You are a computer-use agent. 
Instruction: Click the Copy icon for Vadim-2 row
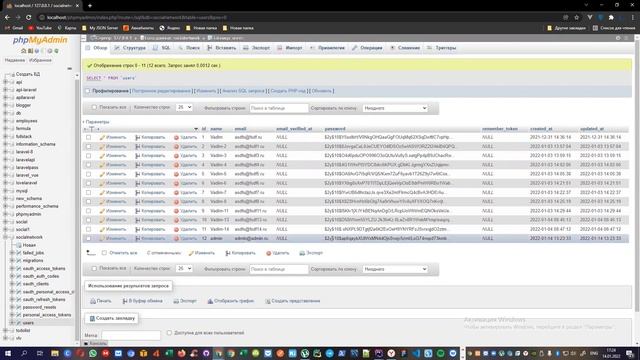coord(138,147)
